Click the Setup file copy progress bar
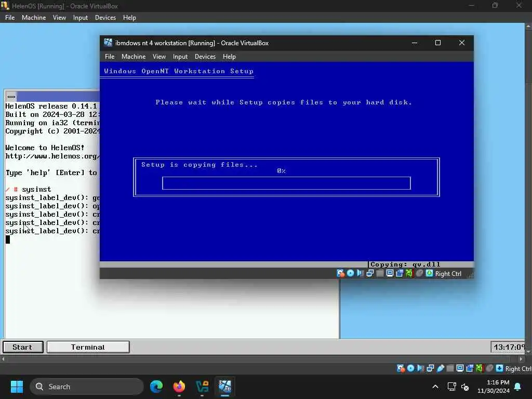The image size is (532, 399). [286, 183]
